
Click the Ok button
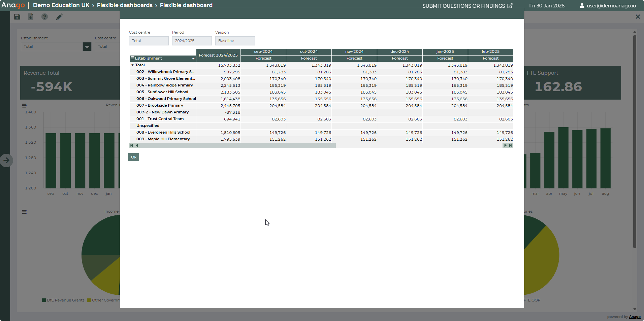pyautogui.click(x=134, y=157)
